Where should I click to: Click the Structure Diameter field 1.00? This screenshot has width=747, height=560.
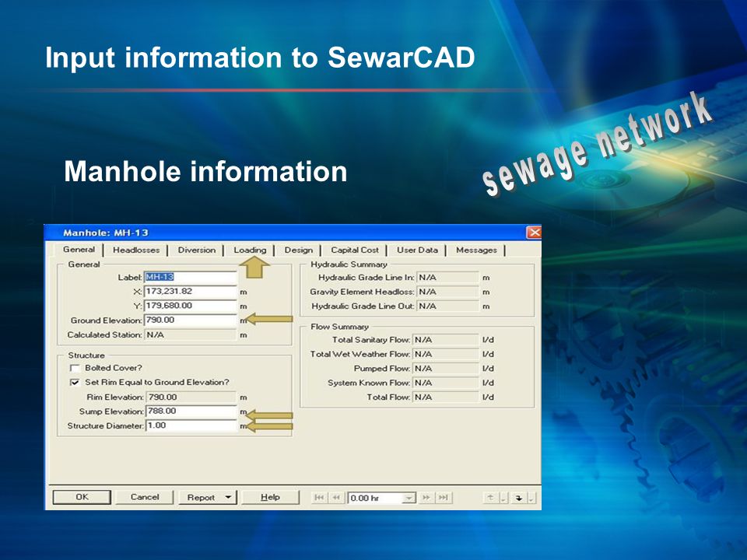190,425
